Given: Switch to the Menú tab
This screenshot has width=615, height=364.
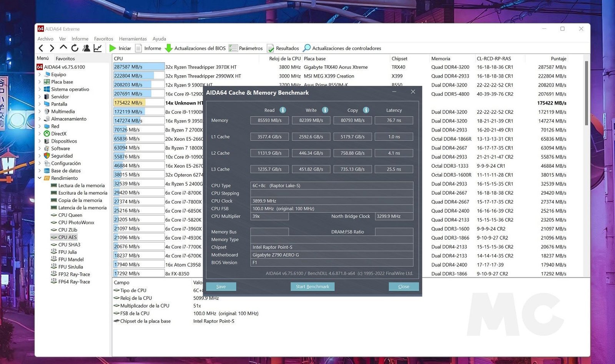Looking at the screenshot, I should pyautogui.click(x=43, y=58).
